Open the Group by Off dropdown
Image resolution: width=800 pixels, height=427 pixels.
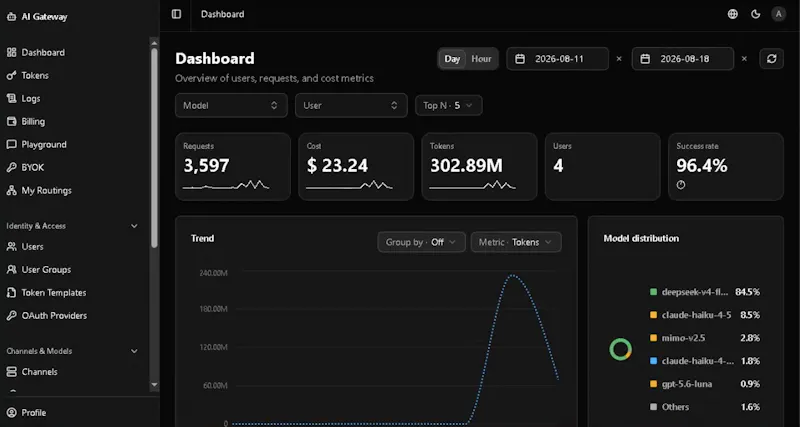tap(421, 242)
